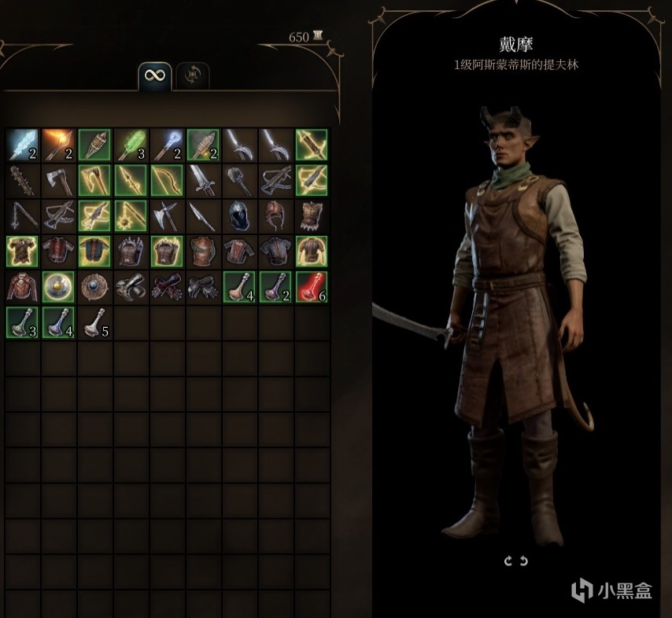Switch to the barter exchange tab
This screenshot has width=672, height=618.
click(x=193, y=76)
